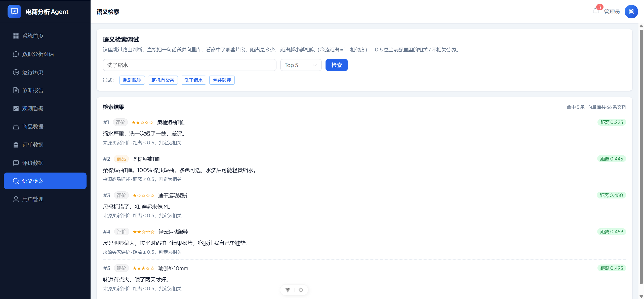The image size is (644, 299).
Task: Click the 管理员 username label
Action: pos(612,12)
